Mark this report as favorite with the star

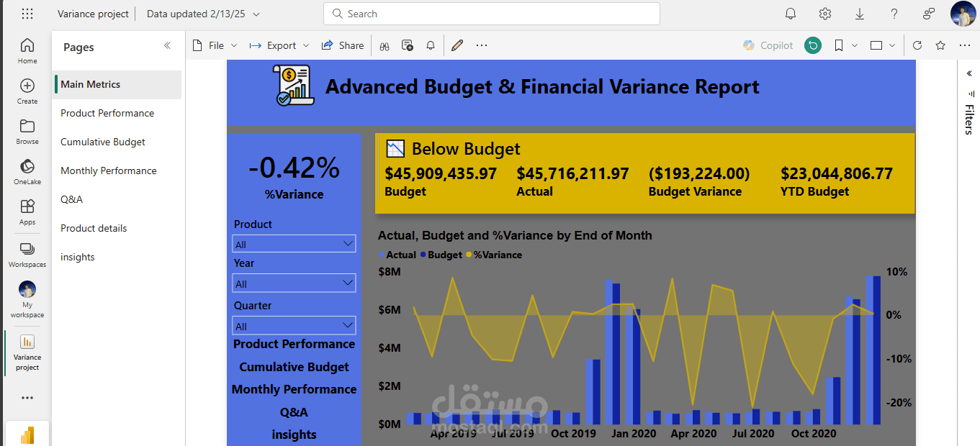[940, 45]
